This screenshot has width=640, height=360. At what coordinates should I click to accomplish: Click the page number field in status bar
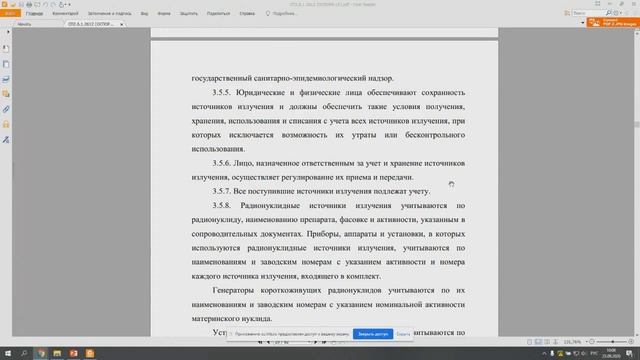coord(292,342)
